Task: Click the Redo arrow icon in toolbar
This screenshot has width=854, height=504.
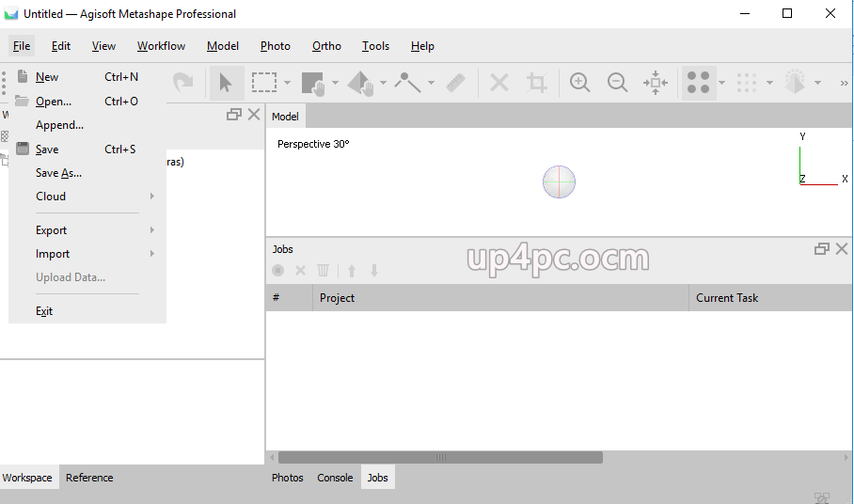Action: tap(183, 83)
